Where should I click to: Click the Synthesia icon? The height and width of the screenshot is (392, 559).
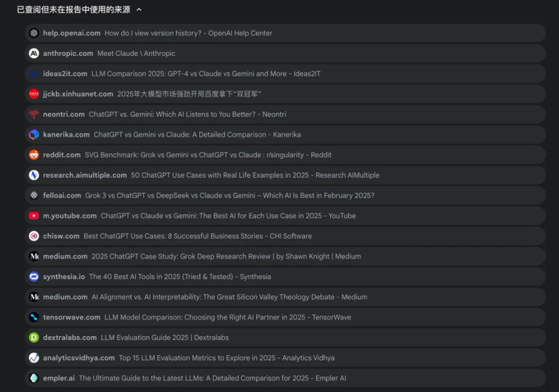tap(34, 277)
